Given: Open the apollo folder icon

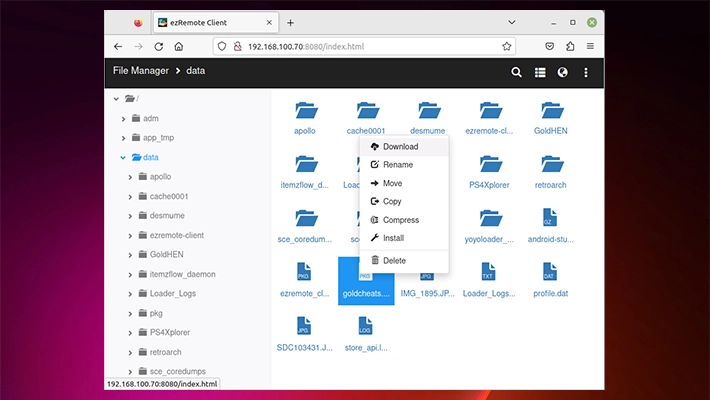Looking at the screenshot, I should [306, 111].
